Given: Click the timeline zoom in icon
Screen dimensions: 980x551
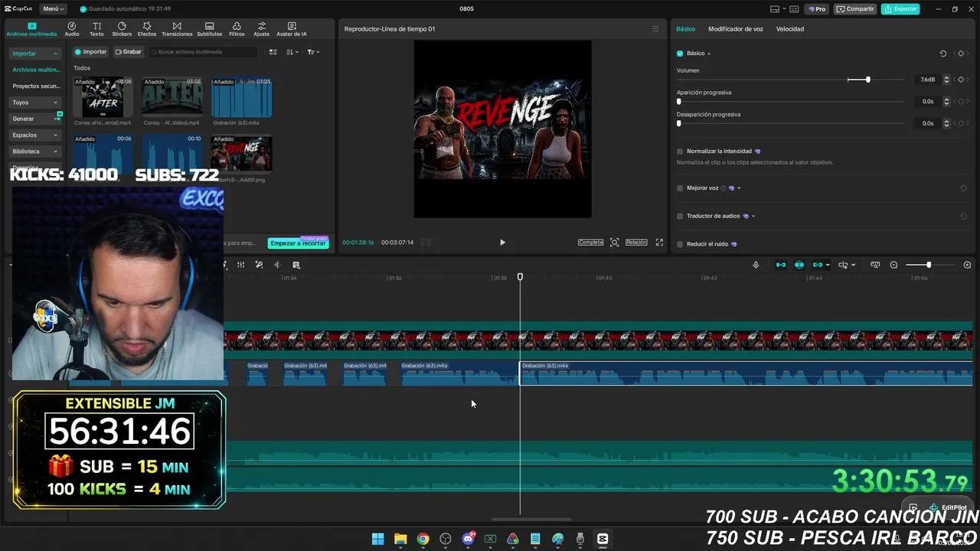Looking at the screenshot, I should [x=967, y=265].
